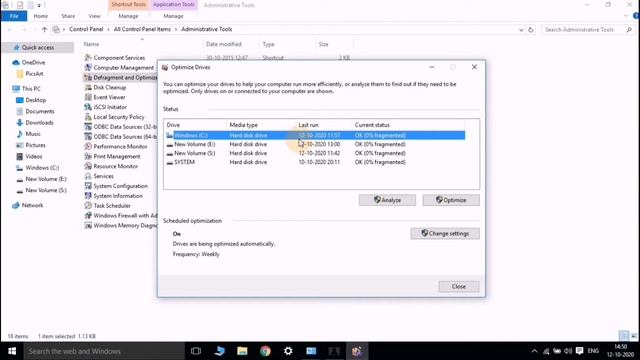The image size is (640, 360).
Task: Click Search the web and Windows box
Action: [104, 351]
